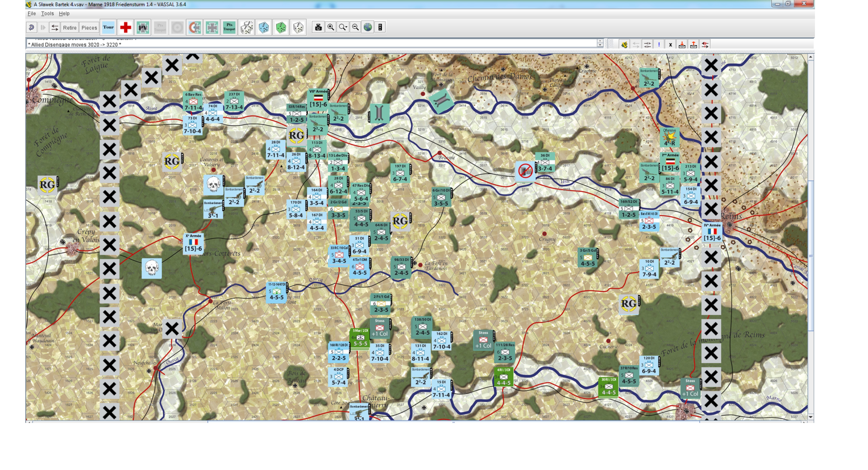Click the blue exclamation mark icon
Viewport: 868px width, 470px height.
659,44
